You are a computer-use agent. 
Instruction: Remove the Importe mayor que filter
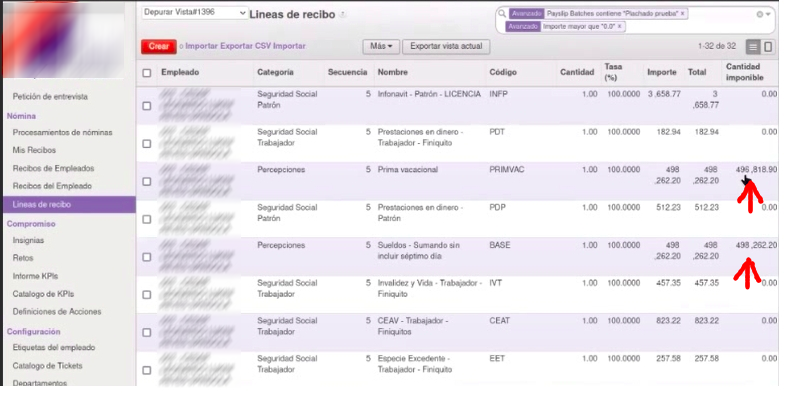coord(619,26)
